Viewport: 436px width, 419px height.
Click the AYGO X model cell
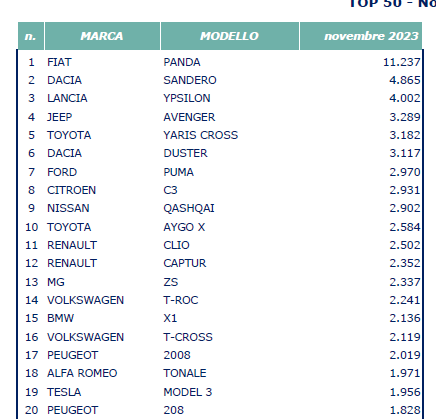click(x=184, y=227)
